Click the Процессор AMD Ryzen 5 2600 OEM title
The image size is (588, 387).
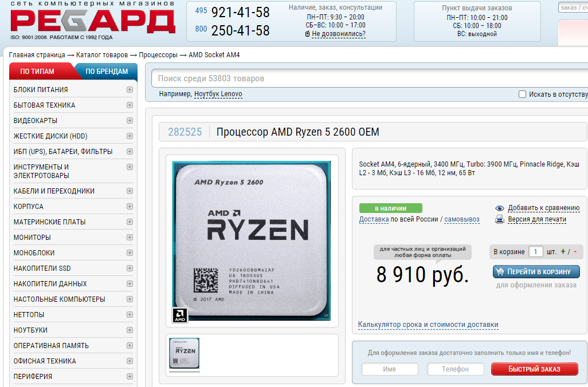298,132
